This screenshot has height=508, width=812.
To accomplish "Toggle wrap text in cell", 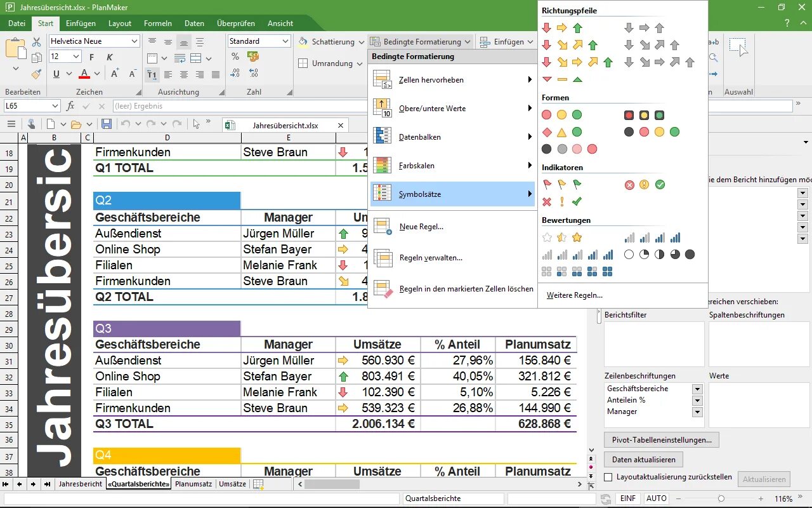I will pos(180,58).
